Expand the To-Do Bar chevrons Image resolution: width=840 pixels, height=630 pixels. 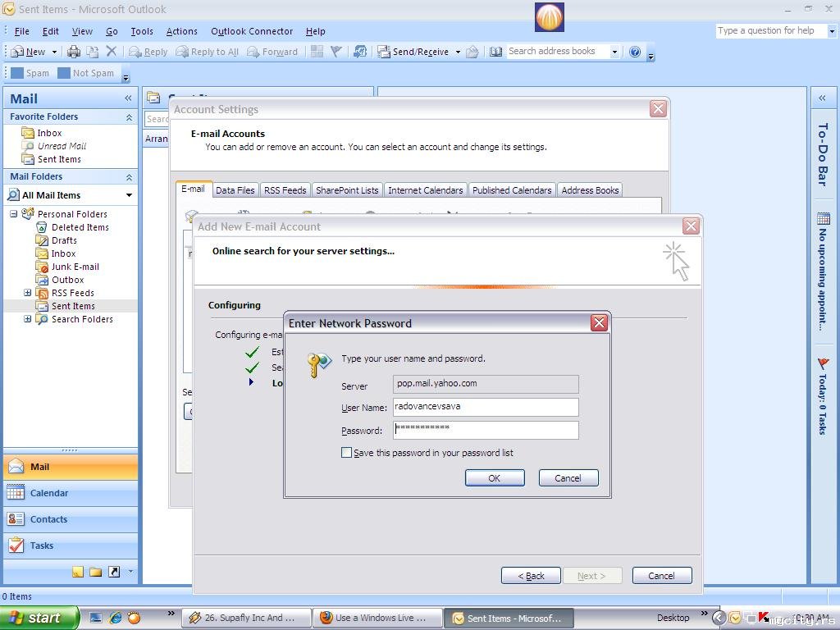pyautogui.click(x=822, y=98)
